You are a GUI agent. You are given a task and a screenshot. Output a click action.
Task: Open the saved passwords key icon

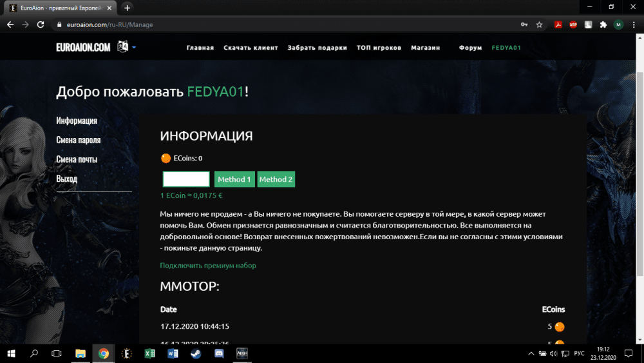pyautogui.click(x=524, y=25)
